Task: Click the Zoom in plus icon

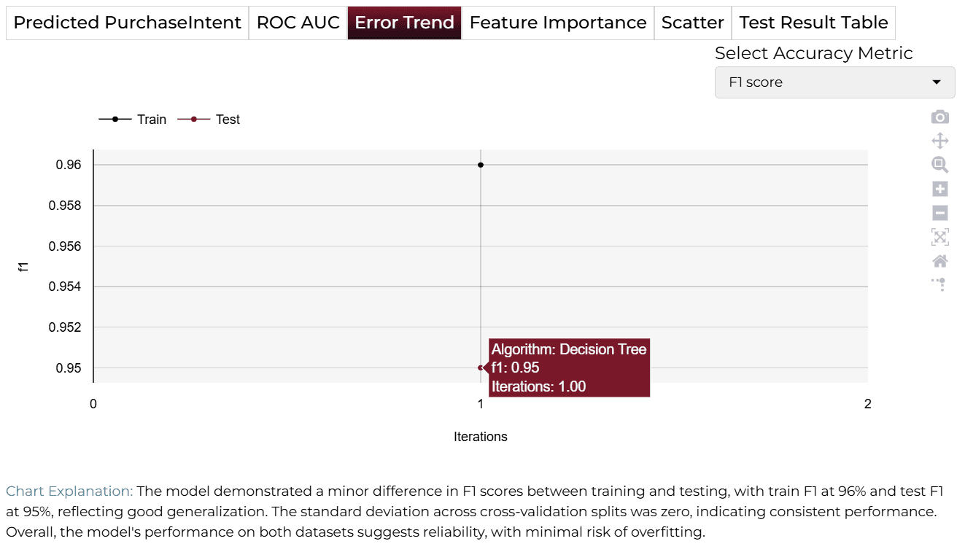Action: click(940, 190)
